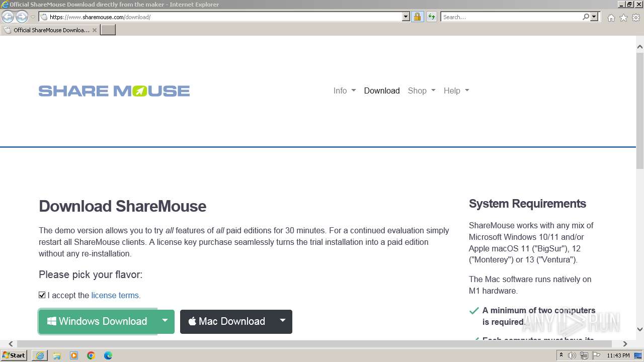644x362 pixels.
Task: Click the horizontal scrollbar right arrow
Action: pyautogui.click(x=625, y=344)
